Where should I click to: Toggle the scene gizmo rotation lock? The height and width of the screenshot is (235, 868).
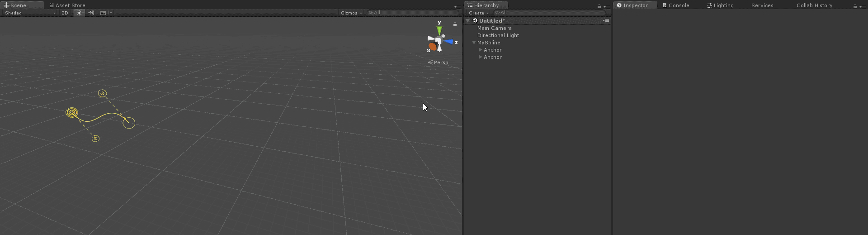455,24
